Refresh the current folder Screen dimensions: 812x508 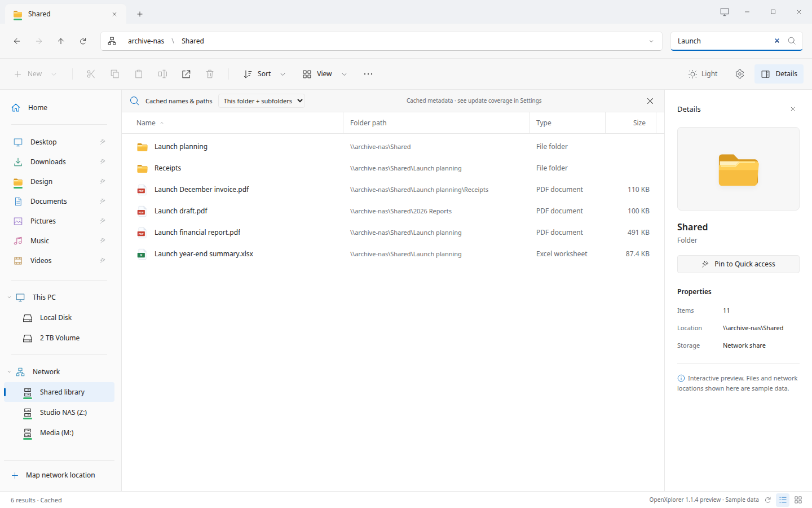[x=83, y=41]
